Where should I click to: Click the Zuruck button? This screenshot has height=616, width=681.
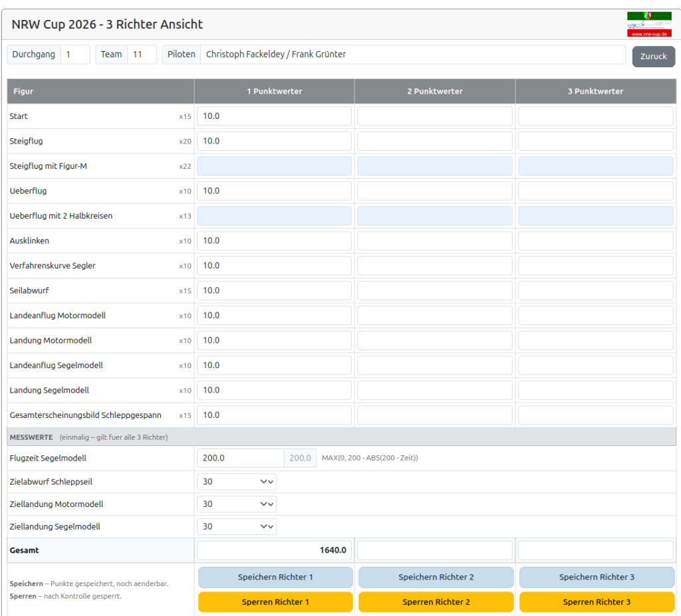point(653,56)
